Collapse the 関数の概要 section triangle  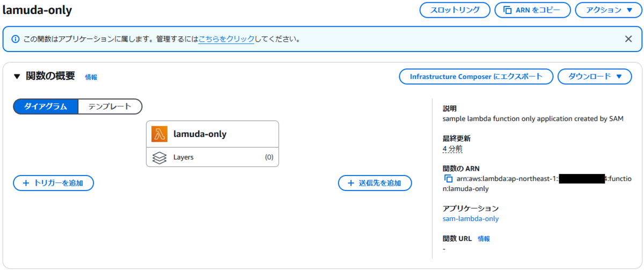(17, 76)
